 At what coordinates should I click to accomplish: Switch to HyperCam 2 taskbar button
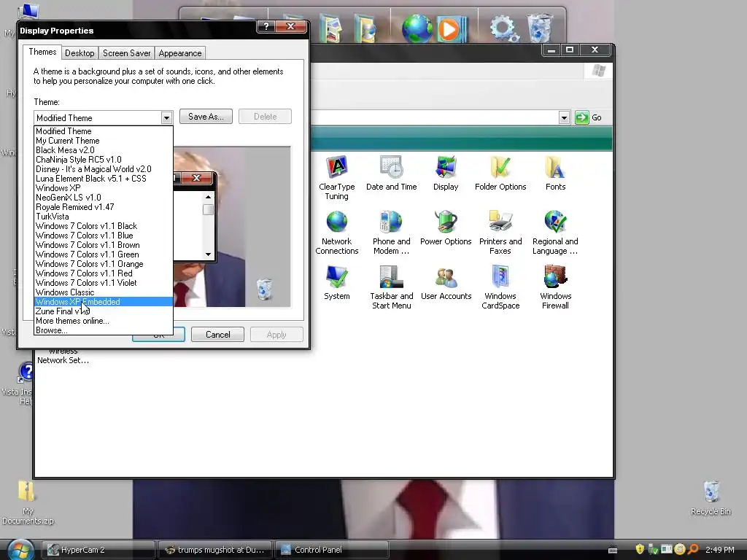click(x=98, y=550)
